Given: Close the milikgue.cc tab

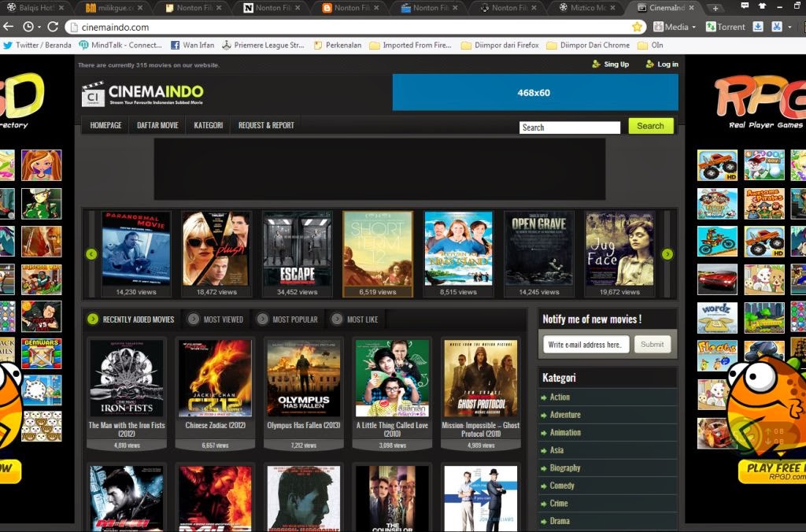Looking at the screenshot, I should [140, 8].
